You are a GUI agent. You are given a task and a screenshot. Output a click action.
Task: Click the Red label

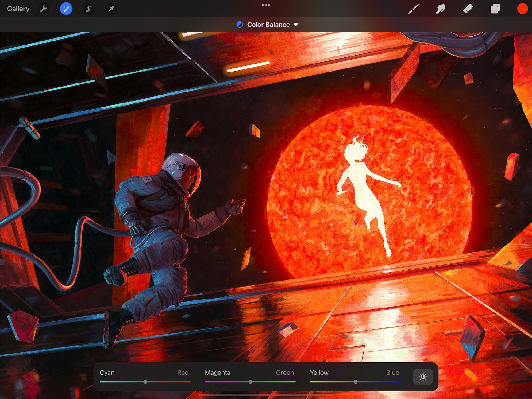[183, 373]
